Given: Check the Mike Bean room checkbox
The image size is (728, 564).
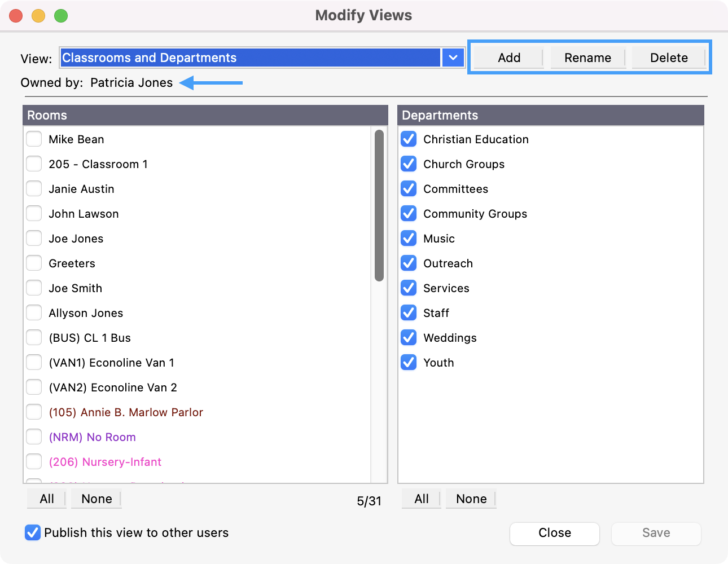Looking at the screenshot, I should click(x=34, y=139).
